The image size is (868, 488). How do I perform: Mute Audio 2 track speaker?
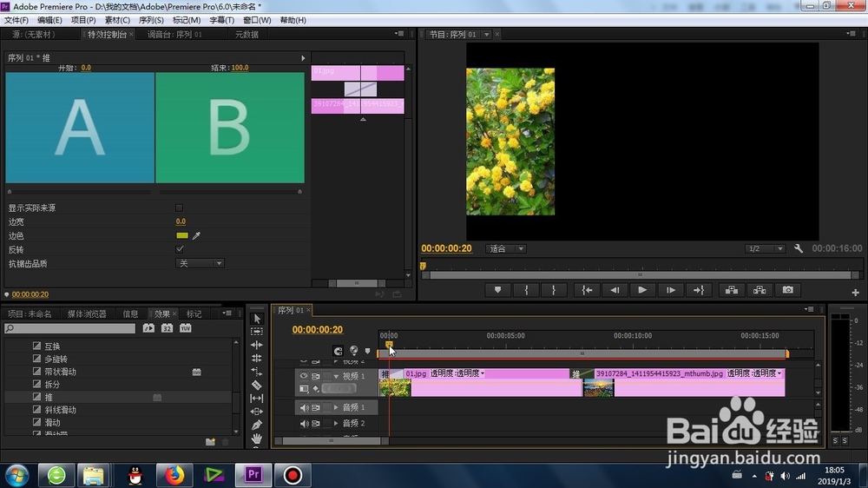coord(304,424)
